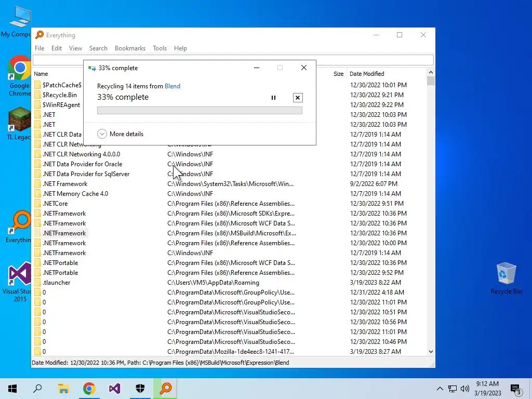Click the recycling progress bar

coord(199,110)
